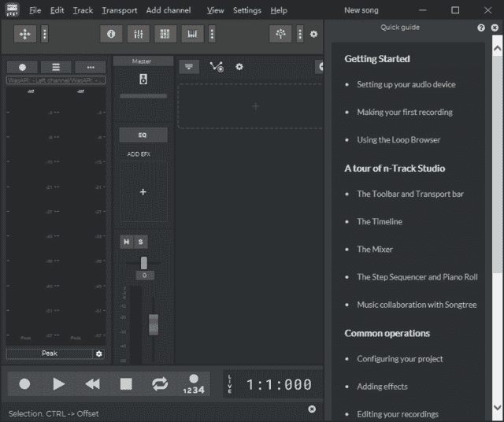
Task: Click the song info icon in the toolbar
Action: coord(110,35)
